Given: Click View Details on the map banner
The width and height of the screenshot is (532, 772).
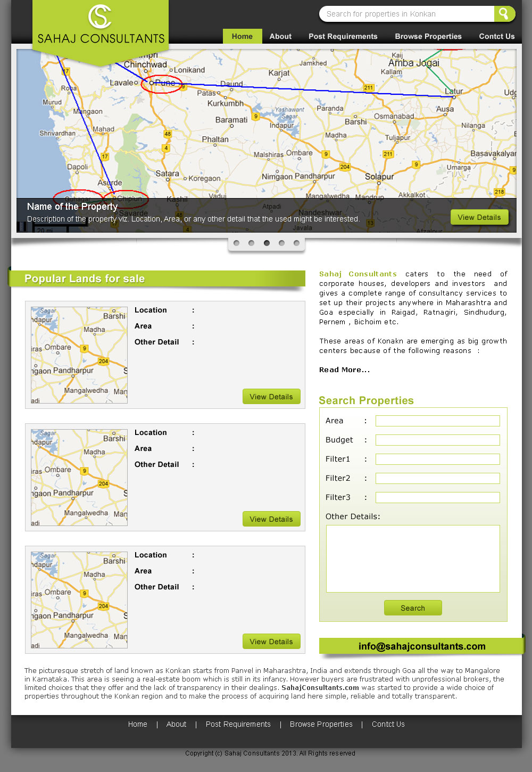Looking at the screenshot, I should click(x=479, y=217).
